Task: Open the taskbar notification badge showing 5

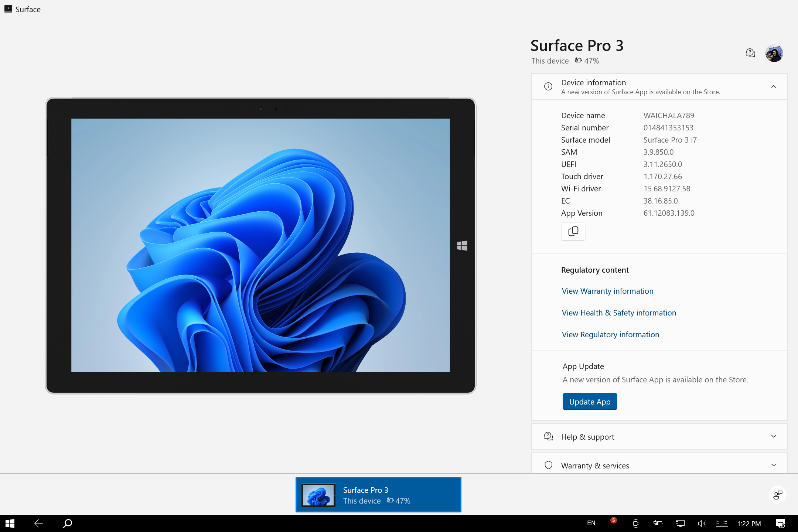Action: (x=613, y=521)
